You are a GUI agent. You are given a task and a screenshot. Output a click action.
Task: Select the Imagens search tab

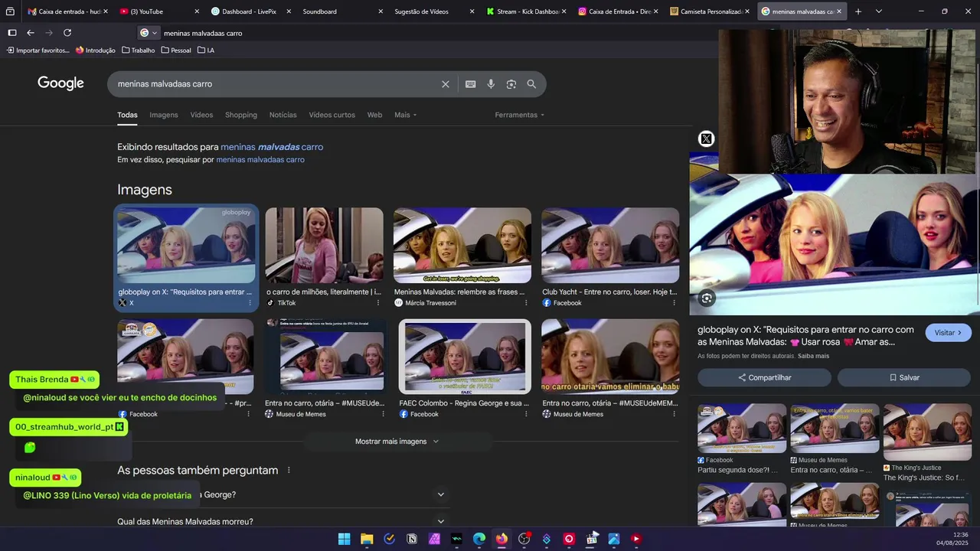(164, 115)
